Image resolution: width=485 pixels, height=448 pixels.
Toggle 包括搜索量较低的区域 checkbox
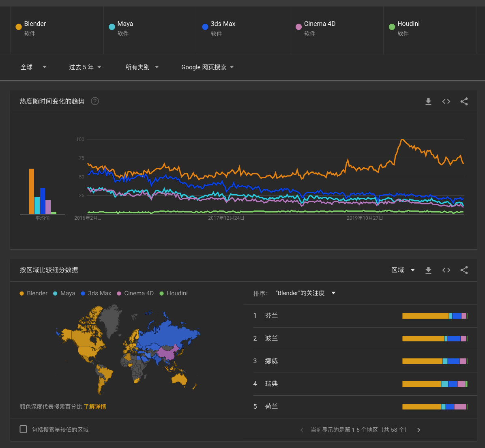point(23,429)
